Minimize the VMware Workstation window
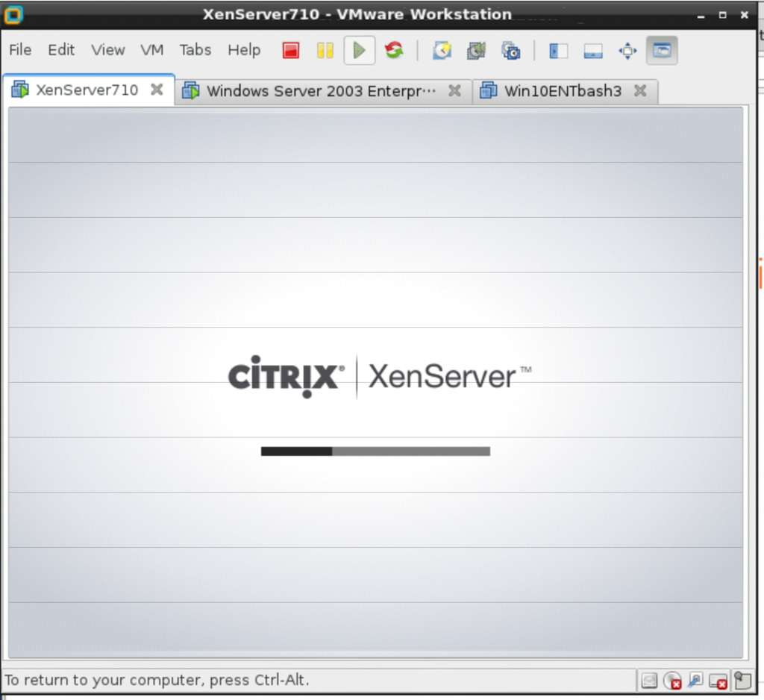Screen dimensions: 764x700 (x=701, y=15)
